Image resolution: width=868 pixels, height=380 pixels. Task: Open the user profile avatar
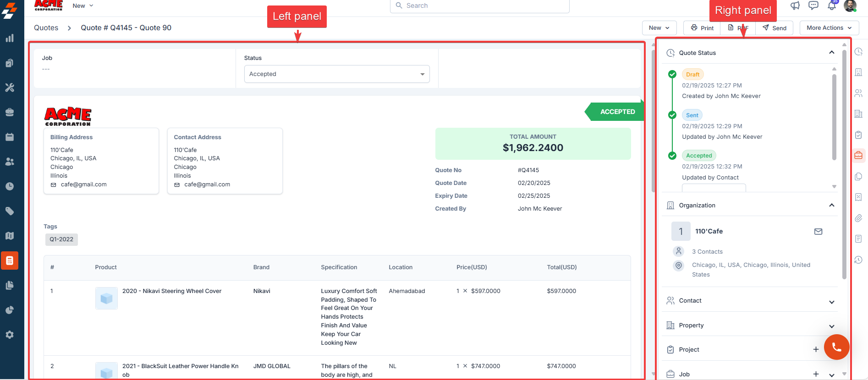[x=850, y=5]
